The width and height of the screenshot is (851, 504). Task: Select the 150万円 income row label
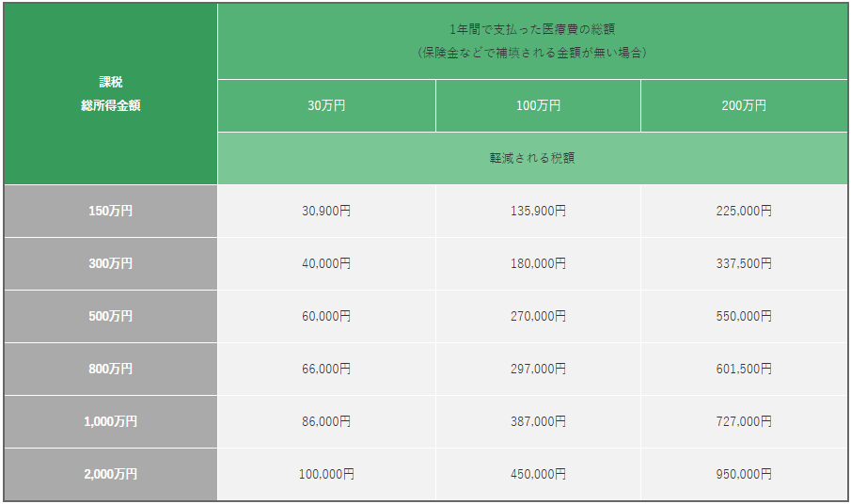(111, 211)
